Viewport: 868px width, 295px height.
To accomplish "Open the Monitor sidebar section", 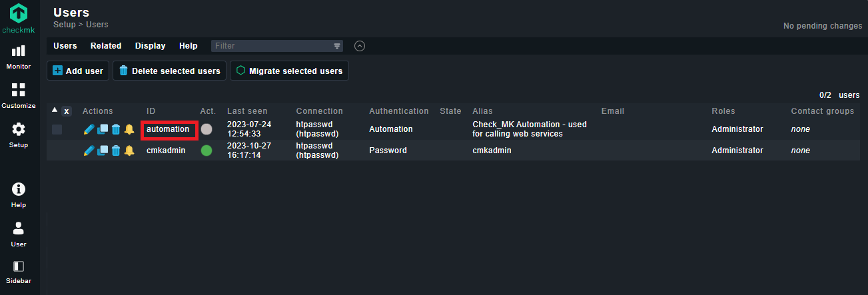I will point(19,57).
